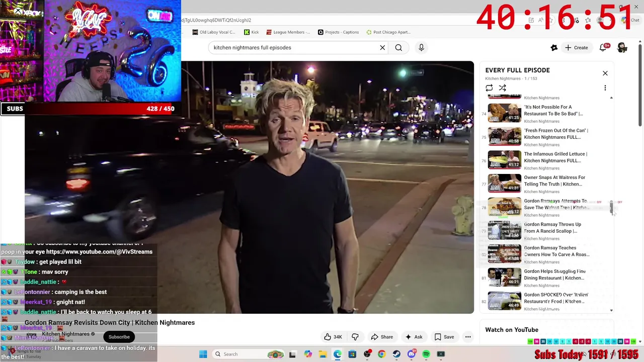This screenshot has width=644, height=362.
Task: Open Projects - Captions bookmark
Action: tap(339, 32)
